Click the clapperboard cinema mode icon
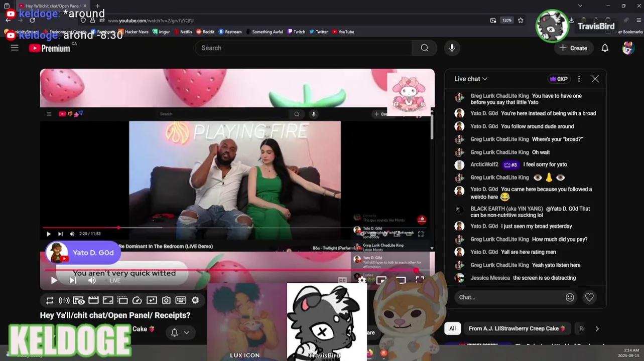 click(x=93, y=300)
